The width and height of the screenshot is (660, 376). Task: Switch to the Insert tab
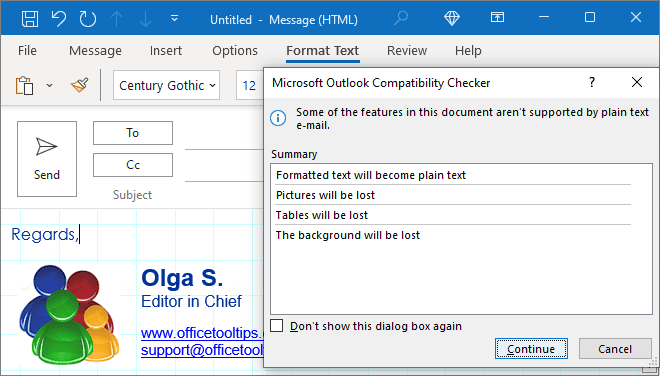(166, 51)
